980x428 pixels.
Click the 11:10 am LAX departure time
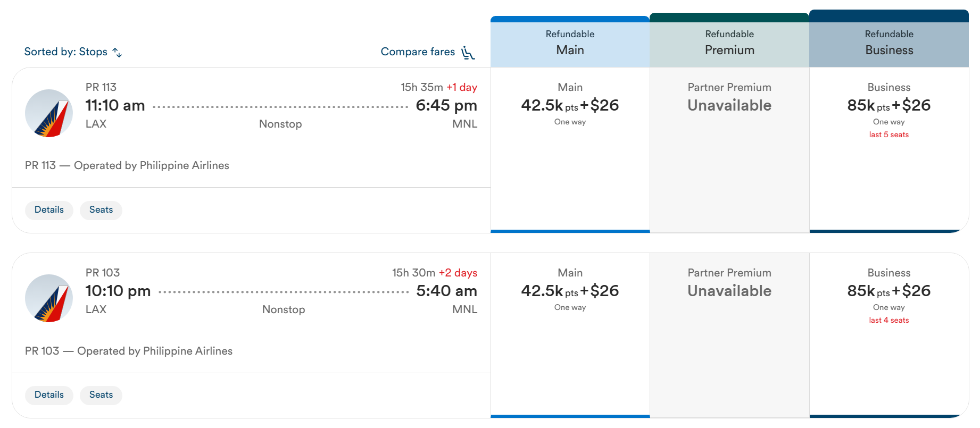(x=115, y=105)
